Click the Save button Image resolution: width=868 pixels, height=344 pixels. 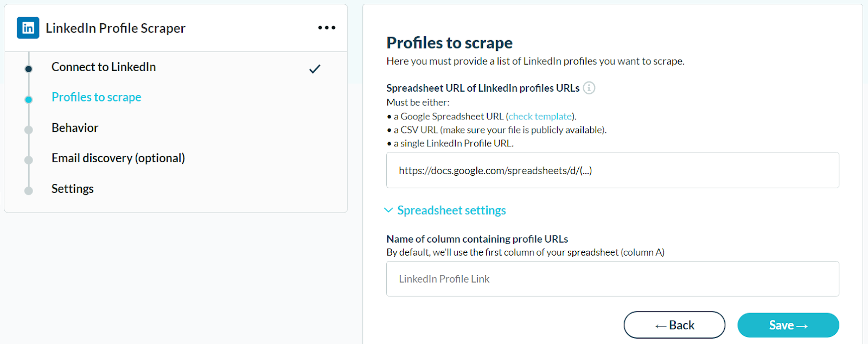(788, 325)
